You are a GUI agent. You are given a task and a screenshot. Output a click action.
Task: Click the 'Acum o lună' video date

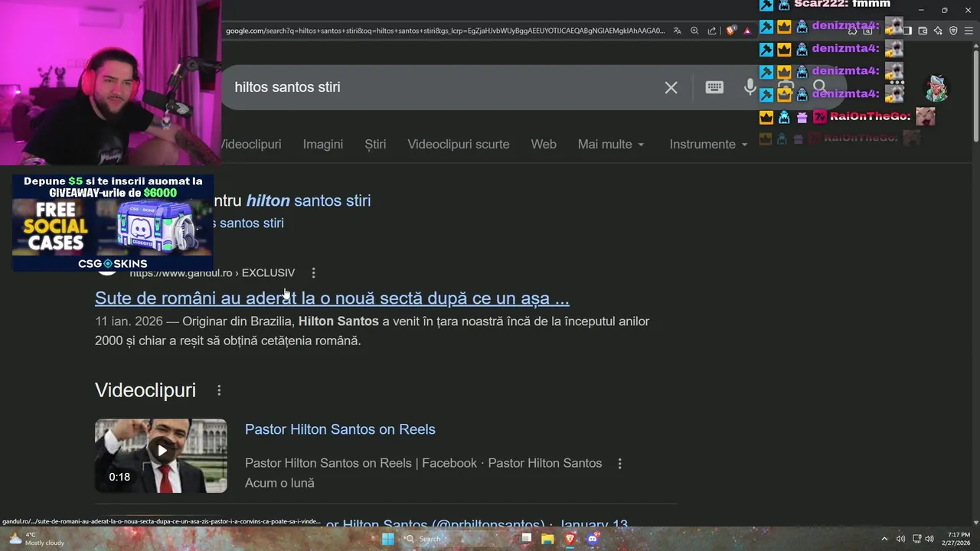[279, 483]
